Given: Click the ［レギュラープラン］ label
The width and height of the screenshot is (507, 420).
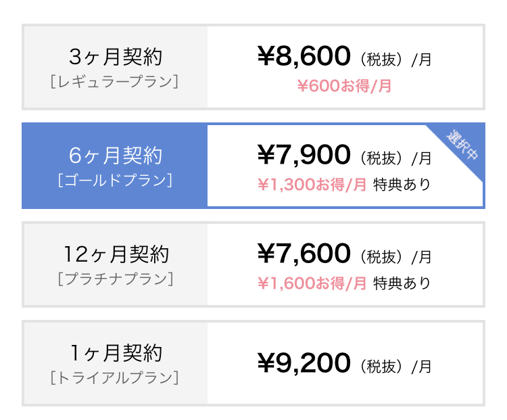Looking at the screenshot, I should click(x=115, y=82).
